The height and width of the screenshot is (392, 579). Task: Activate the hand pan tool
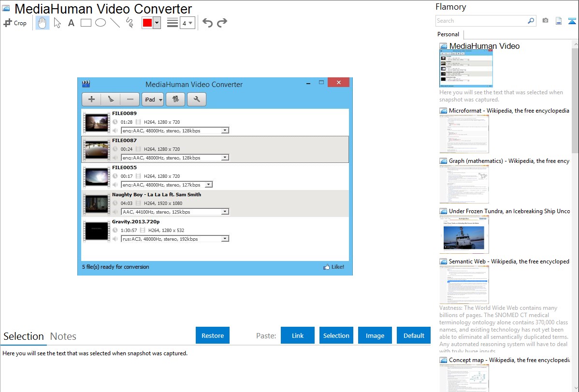[43, 23]
